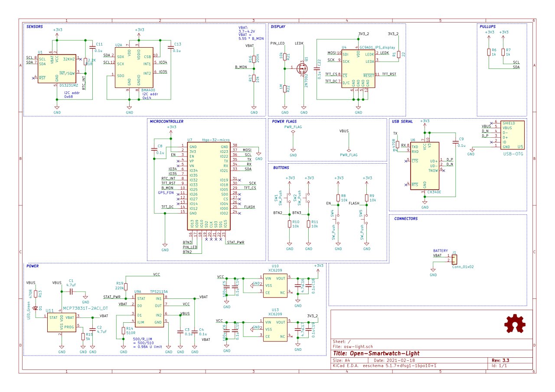Select resistor R8 10k
Image resolution: width=555 pixels, height=392 pixels.
pos(339,198)
